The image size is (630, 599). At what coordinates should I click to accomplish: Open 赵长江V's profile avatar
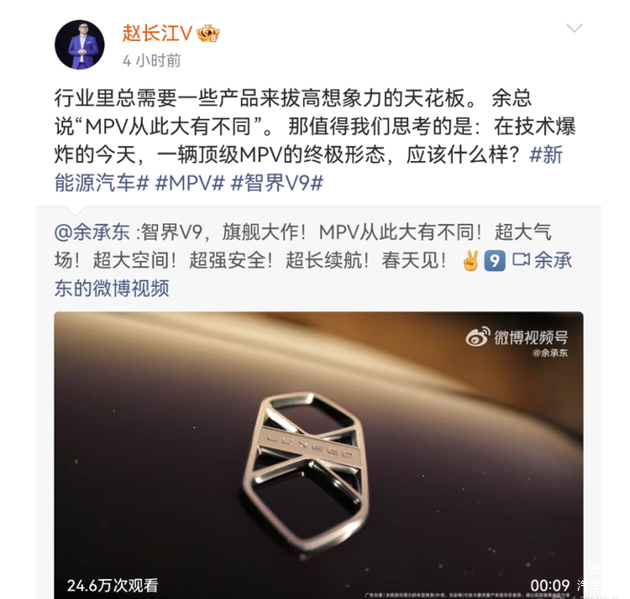point(80,45)
